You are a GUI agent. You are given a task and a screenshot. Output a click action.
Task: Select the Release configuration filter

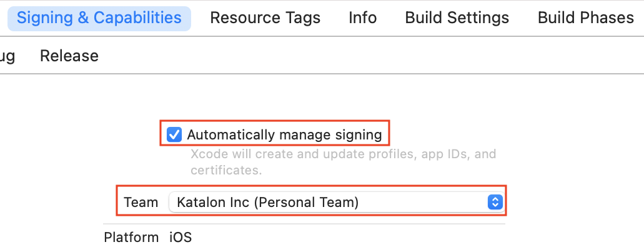click(69, 56)
